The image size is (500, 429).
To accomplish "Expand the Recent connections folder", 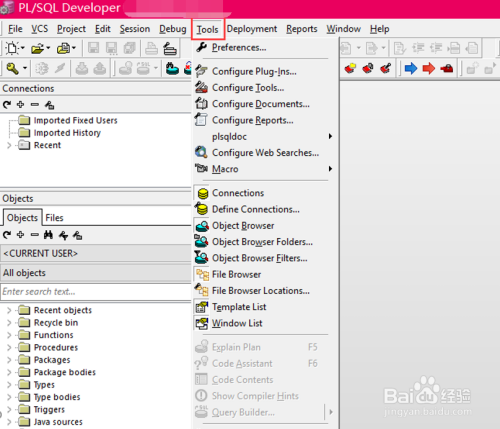I will point(9,145).
